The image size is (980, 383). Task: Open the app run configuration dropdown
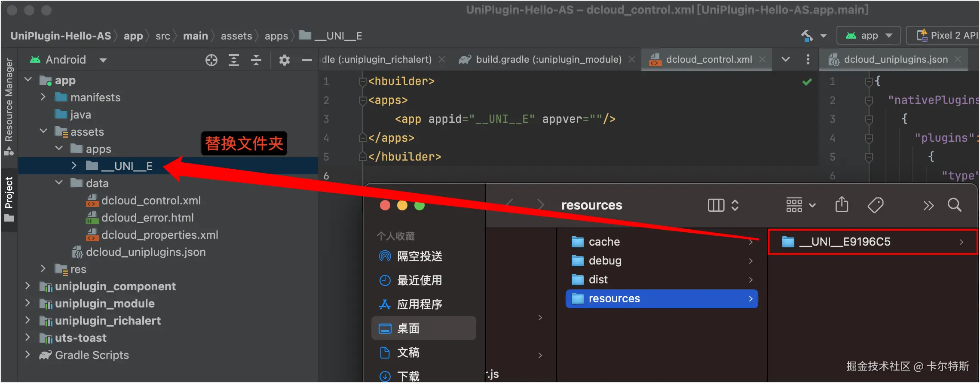coord(868,36)
